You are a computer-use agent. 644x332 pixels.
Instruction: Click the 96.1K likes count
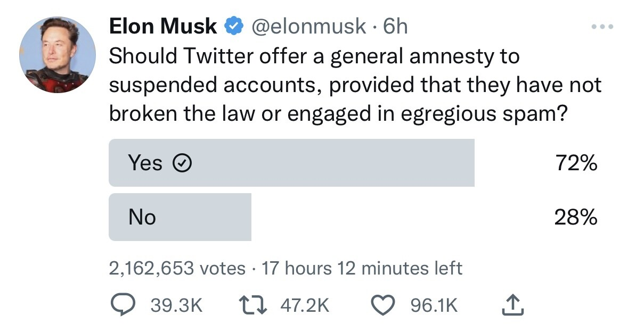coord(434,305)
